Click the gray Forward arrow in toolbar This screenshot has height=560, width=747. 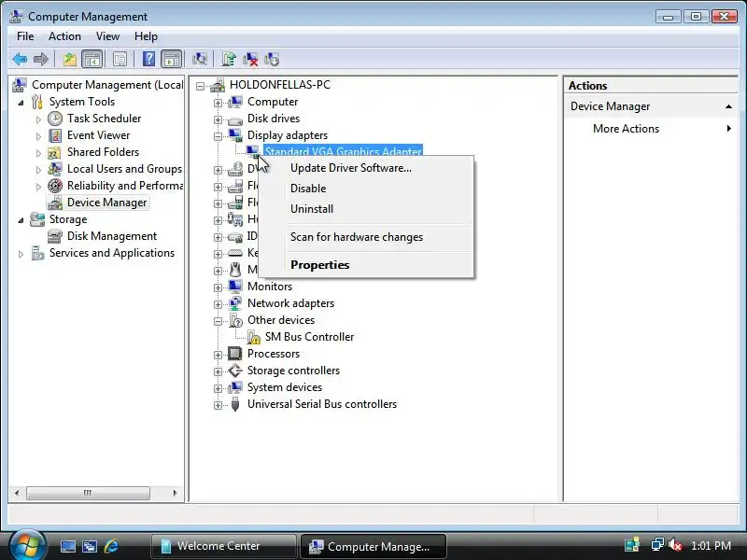[41, 60]
